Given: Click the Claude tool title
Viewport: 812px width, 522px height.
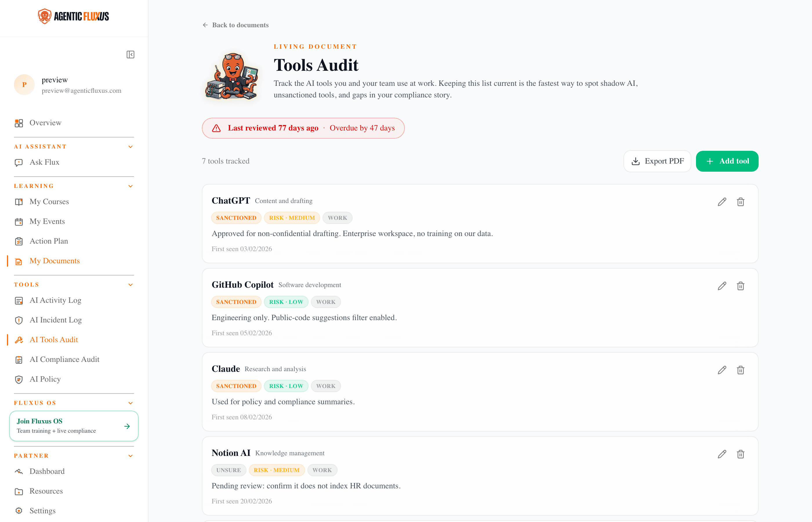Looking at the screenshot, I should coord(226,369).
